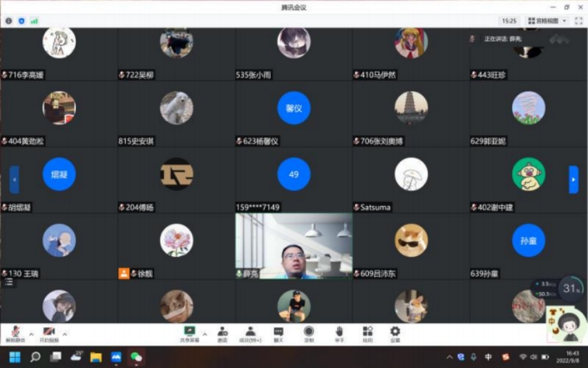588x368 pixels.
Task: Open the Chat panel icon
Action: 278,332
